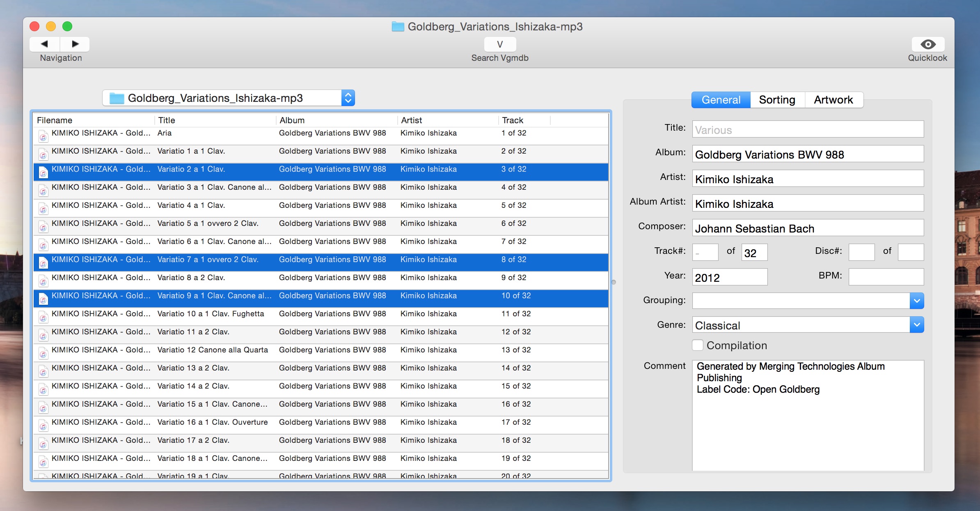
Task: Click the file icon of the Variatio 3 row
Action: (43, 190)
